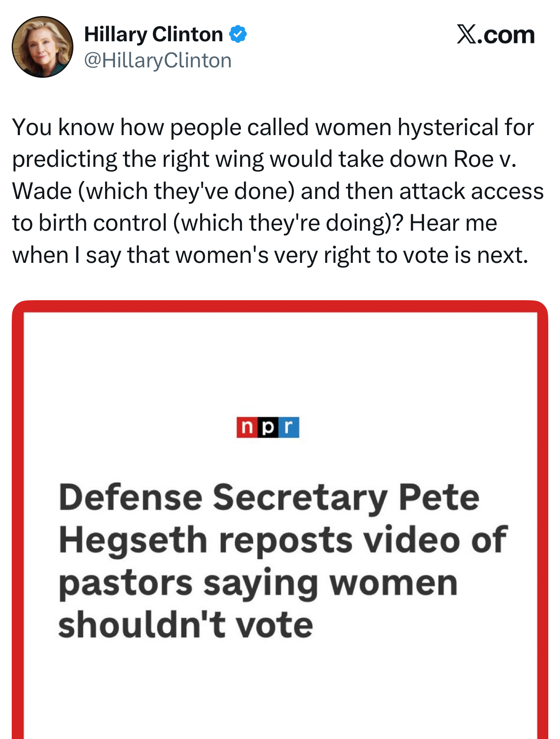
Task: Select the black 'p' square of NPR logo
Action: click(x=268, y=427)
